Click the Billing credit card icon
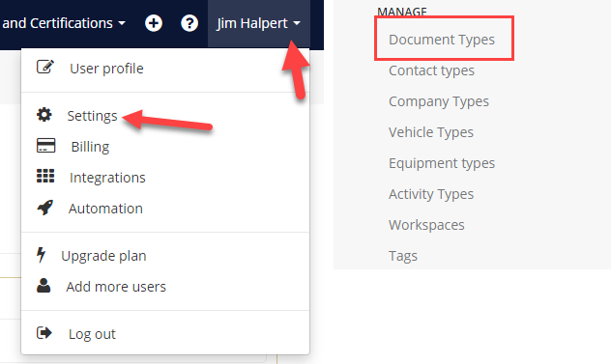 pos(46,146)
